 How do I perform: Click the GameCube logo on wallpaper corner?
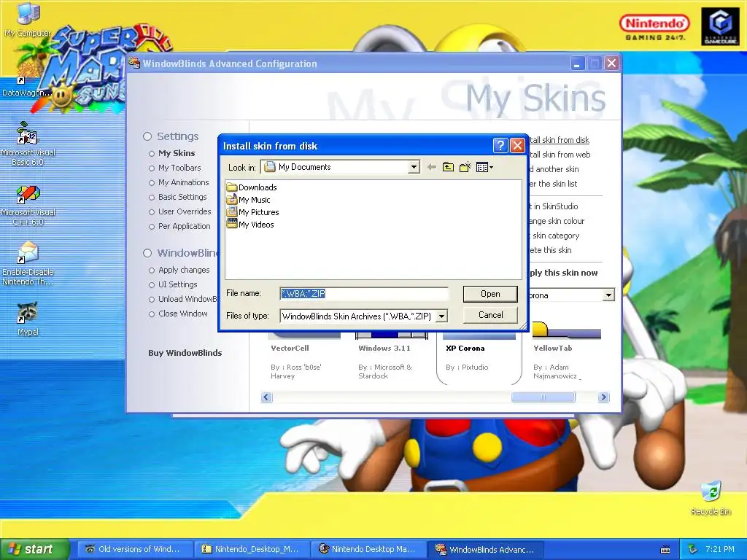[x=720, y=26]
